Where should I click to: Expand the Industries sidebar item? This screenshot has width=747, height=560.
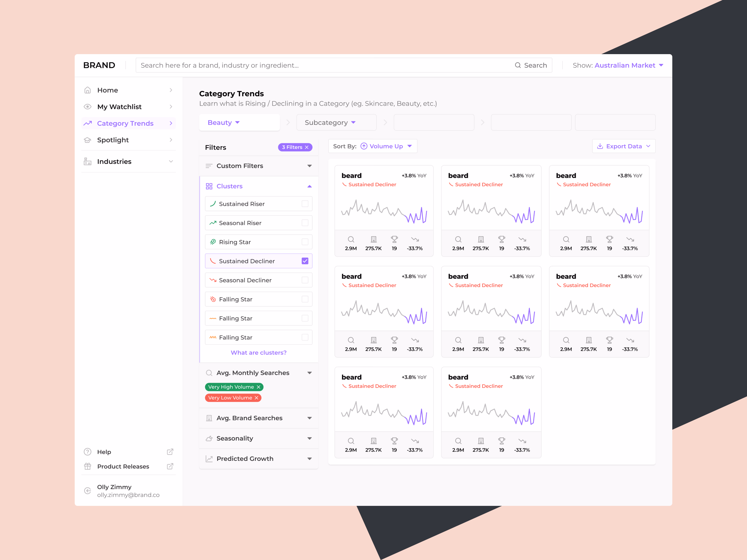click(x=128, y=161)
